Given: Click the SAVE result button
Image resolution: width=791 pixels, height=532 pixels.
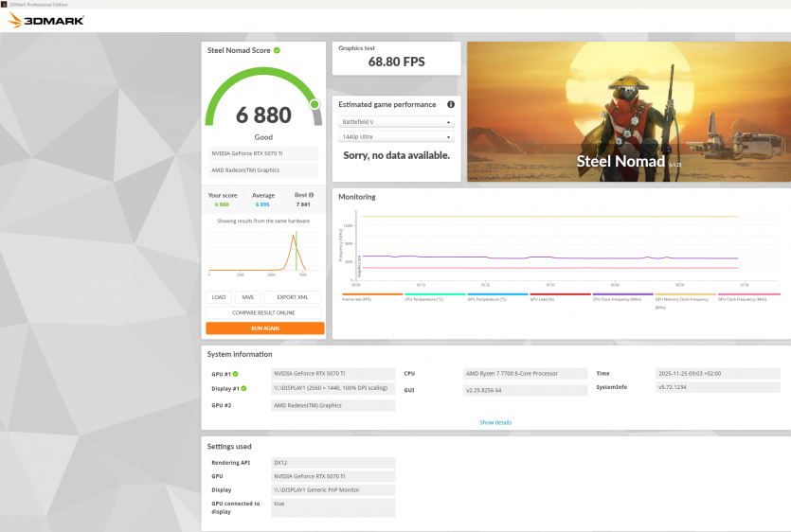Looking at the screenshot, I should 246,297.
